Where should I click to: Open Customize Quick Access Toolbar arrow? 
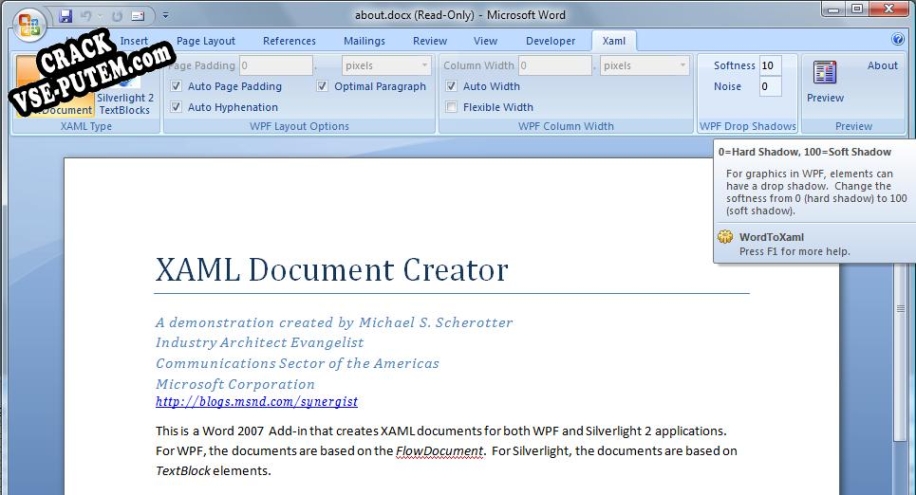pyautogui.click(x=165, y=16)
